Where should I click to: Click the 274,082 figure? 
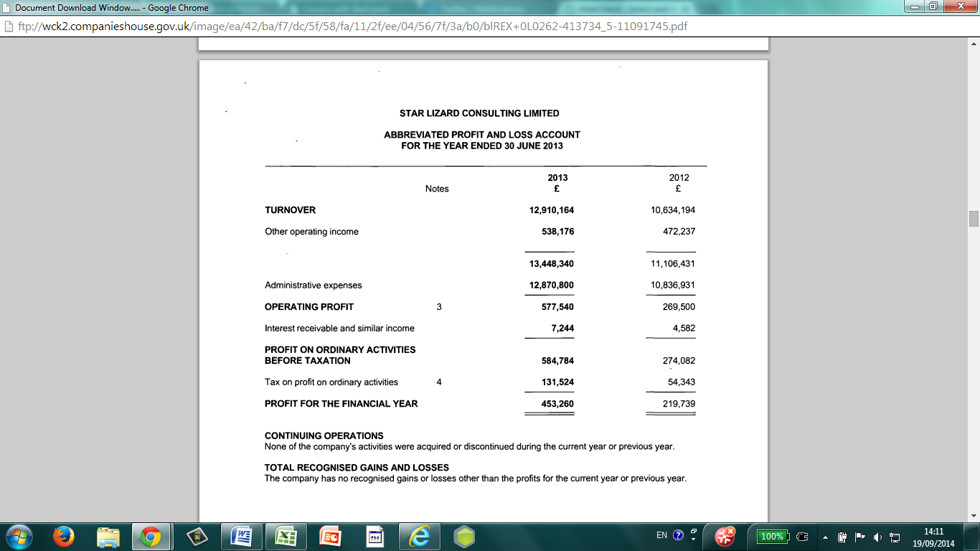pyautogui.click(x=679, y=361)
